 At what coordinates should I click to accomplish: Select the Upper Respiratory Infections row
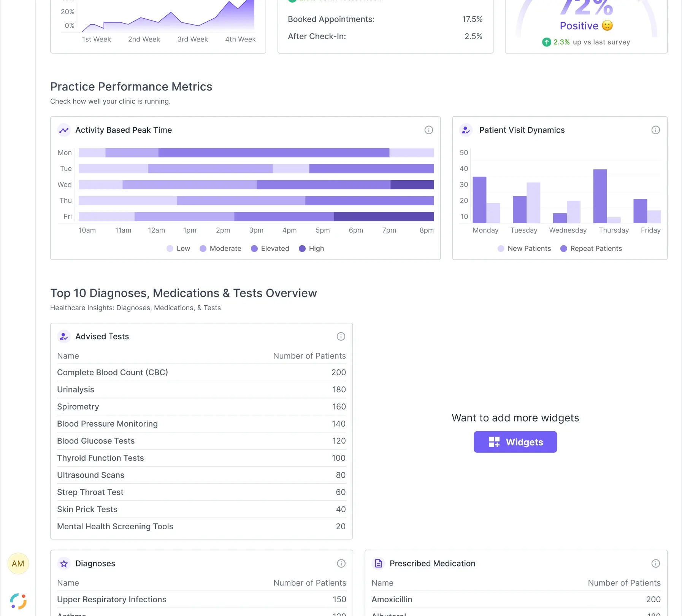(x=201, y=600)
